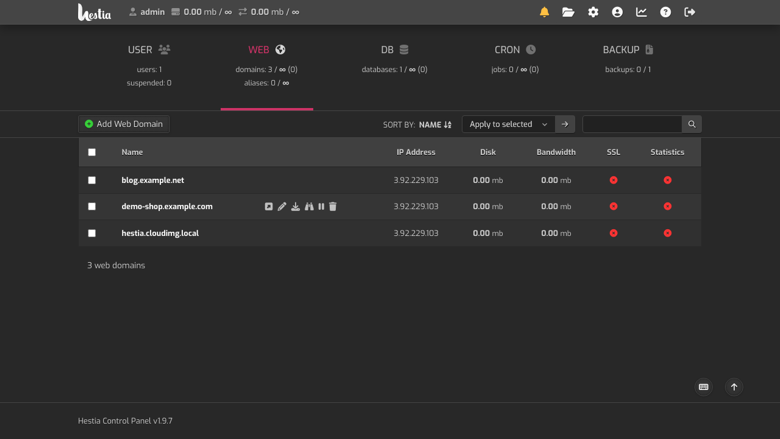Check the hestia.cloudimg.local row checkbox
The image size is (780, 439).
click(x=92, y=233)
